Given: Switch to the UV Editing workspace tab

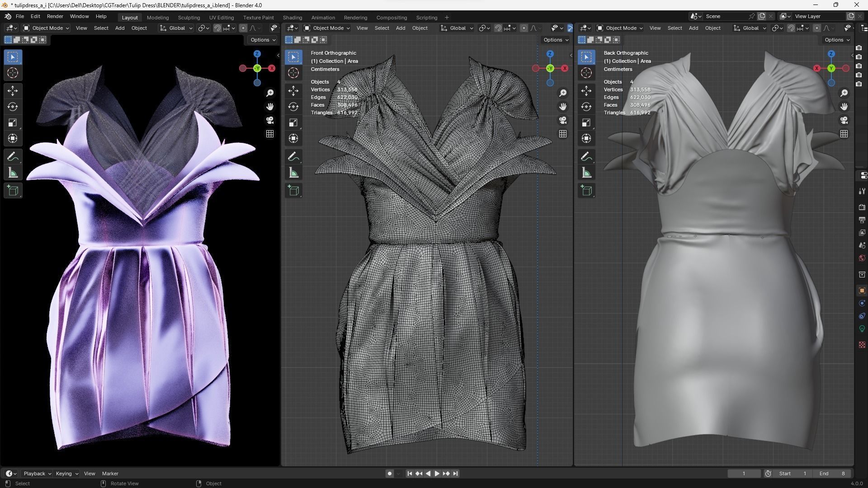Looking at the screenshot, I should point(222,18).
